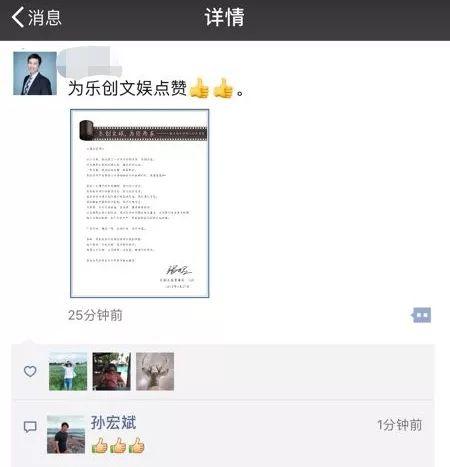450x467 pixels.
Task: Open 孙宏斌 profile name link
Action: tap(113, 423)
